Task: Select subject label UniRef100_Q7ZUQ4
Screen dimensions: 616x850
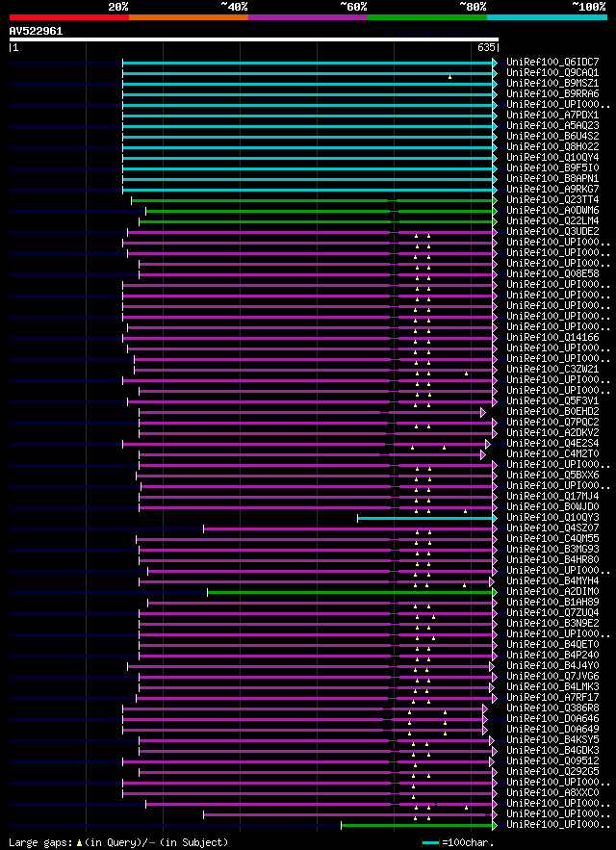Action: (552, 613)
